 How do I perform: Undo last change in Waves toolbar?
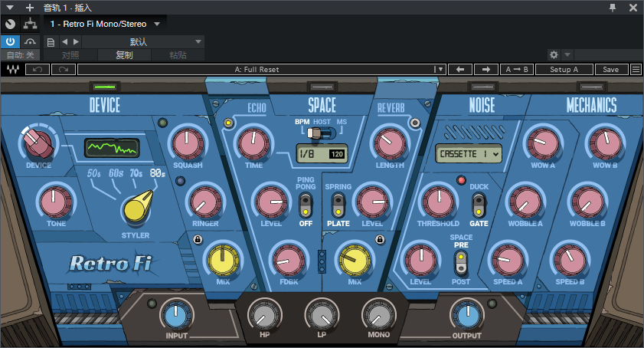click(x=38, y=70)
